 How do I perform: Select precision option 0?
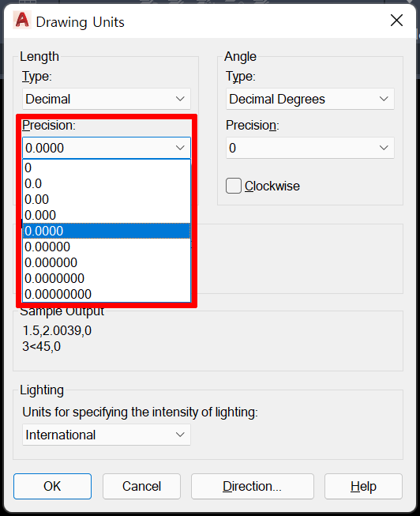tap(107, 168)
